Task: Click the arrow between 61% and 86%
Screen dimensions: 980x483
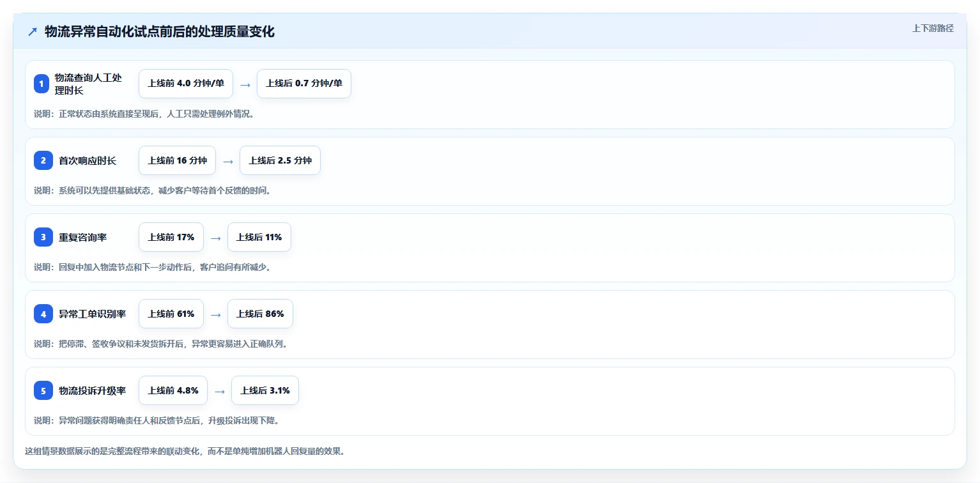Action: pyautogui.click(x=216, y=314)
